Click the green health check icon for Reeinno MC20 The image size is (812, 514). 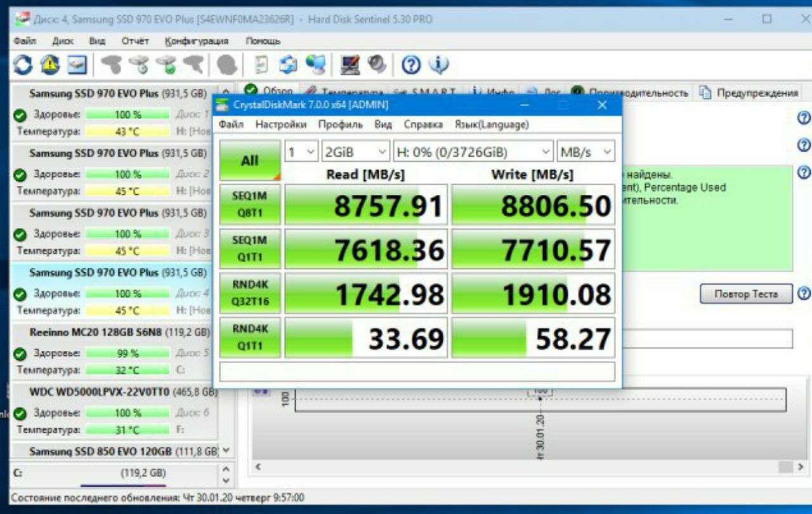coord(20,353)
